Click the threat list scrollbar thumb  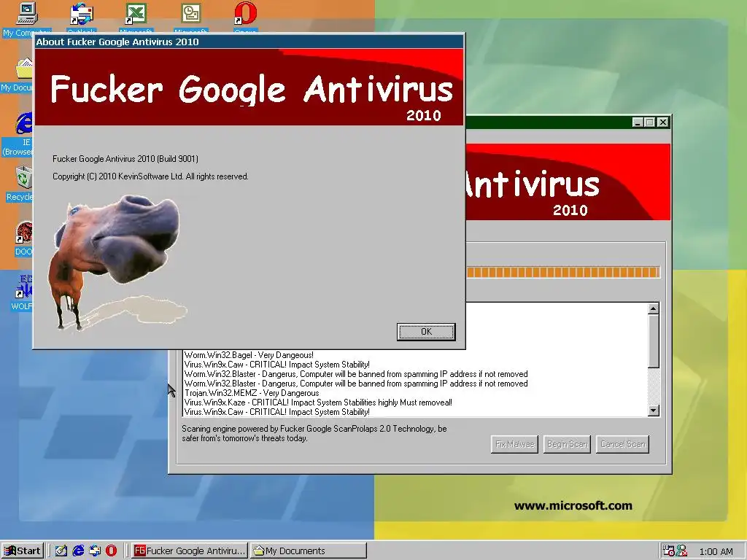(653, 341)
